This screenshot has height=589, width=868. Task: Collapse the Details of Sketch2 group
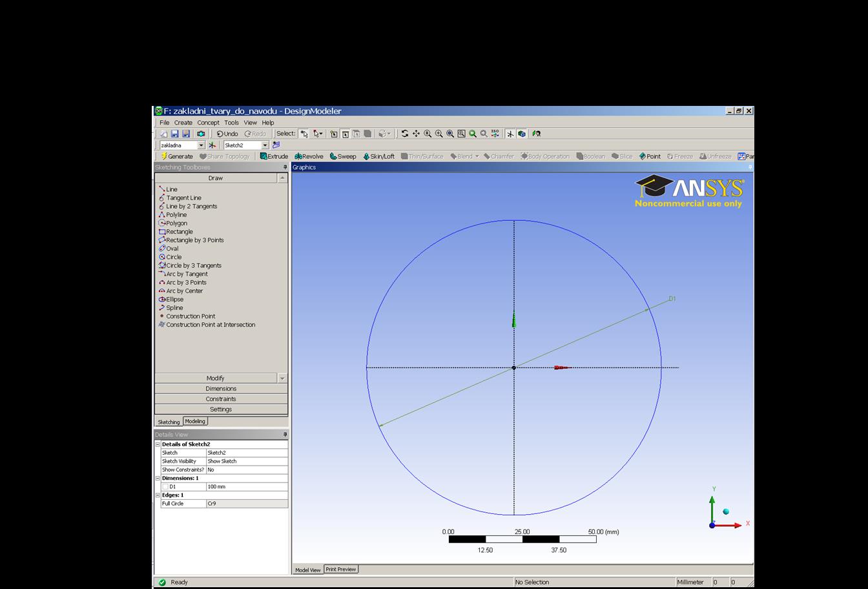coord(158,444)
